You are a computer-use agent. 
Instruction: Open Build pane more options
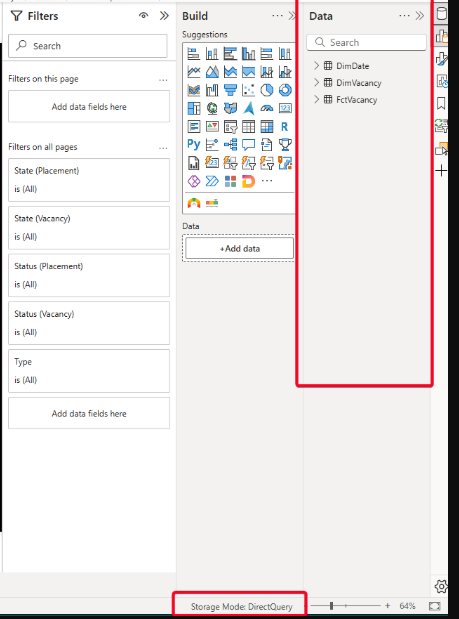click(277, 16)
